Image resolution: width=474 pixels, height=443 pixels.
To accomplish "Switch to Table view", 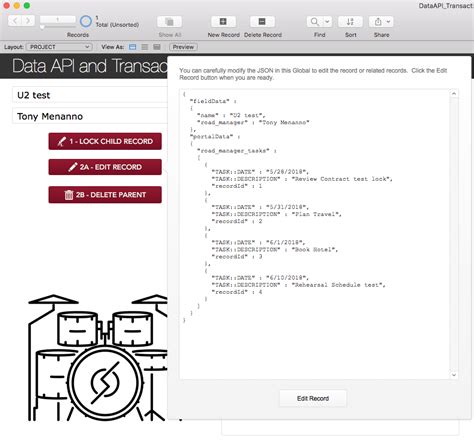I will (157, 47).
